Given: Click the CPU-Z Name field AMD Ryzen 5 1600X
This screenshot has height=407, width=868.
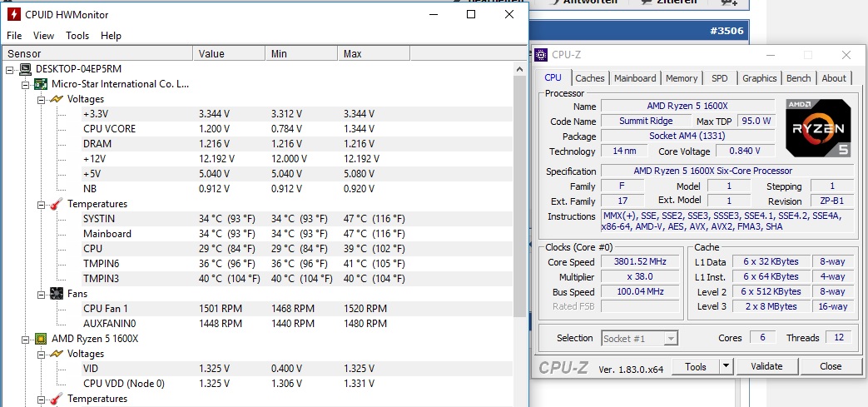Looking at the screenshot, I should pyautogui.click(x=688, y=106).
